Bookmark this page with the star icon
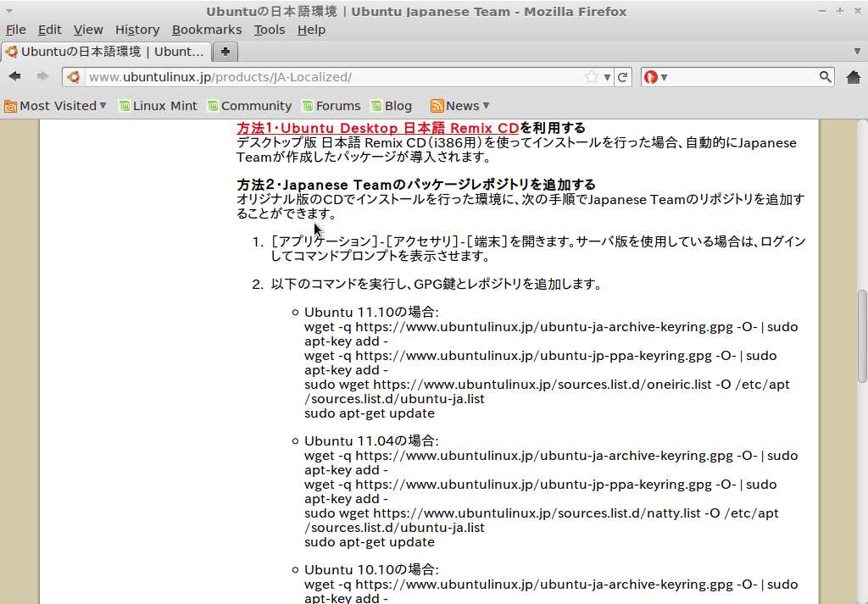Screen dimensions: 868x604 (x=591, y=77)
